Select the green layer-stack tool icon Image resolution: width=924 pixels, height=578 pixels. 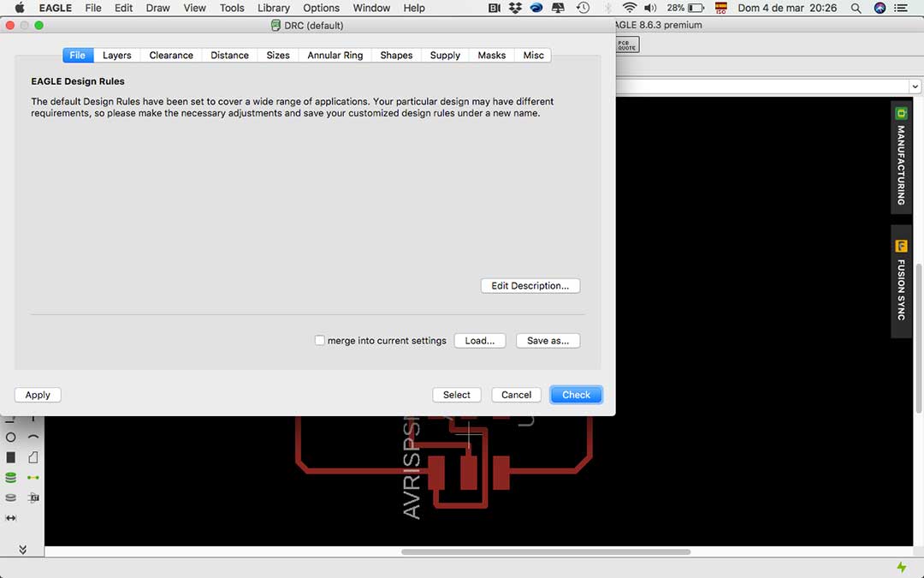click(10, 477)
